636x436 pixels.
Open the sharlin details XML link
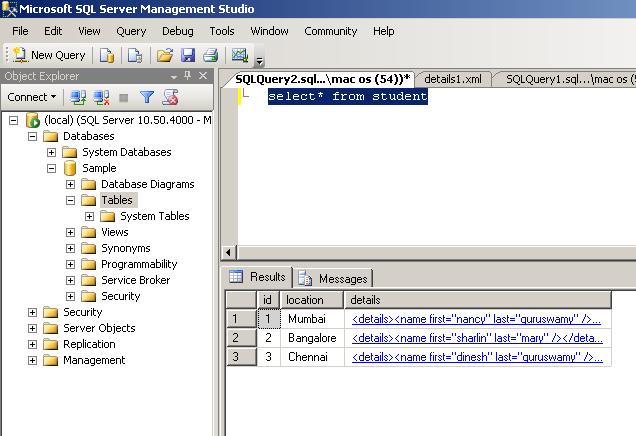(477, 338)
